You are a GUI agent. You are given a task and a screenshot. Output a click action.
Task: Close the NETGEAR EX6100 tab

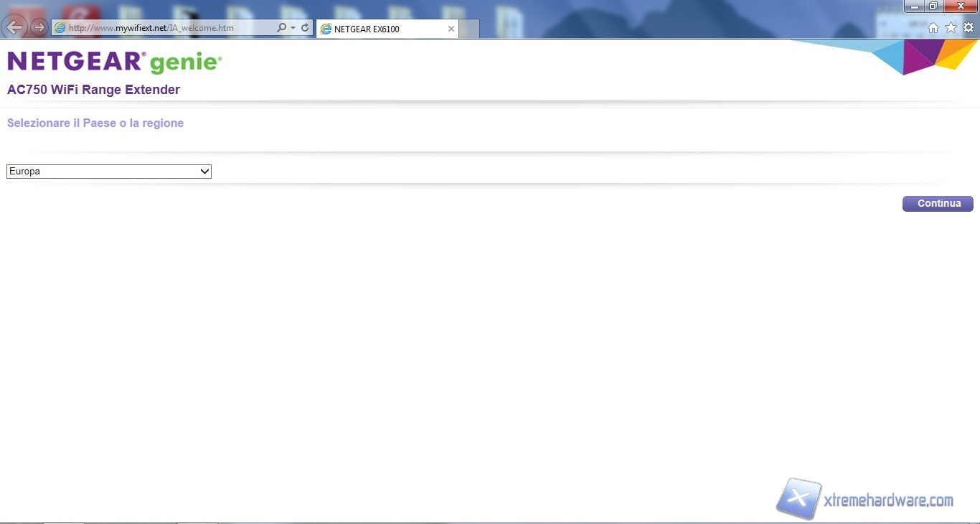pos(451,29)
